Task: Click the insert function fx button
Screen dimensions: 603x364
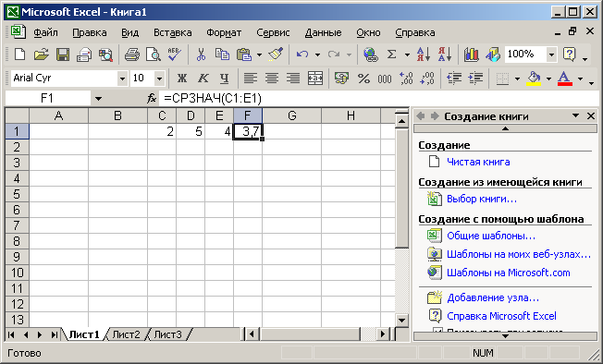Action: [x=152, y=99]
